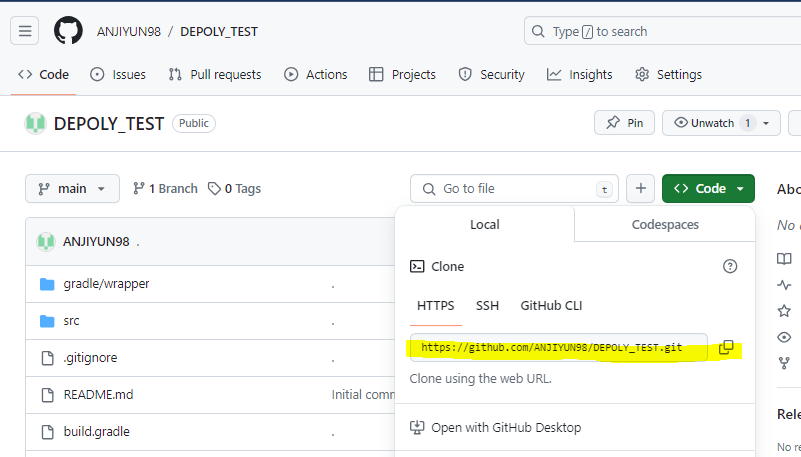Click the .gitignore file icon
801x457 pixels.
[x=48, y=358]
